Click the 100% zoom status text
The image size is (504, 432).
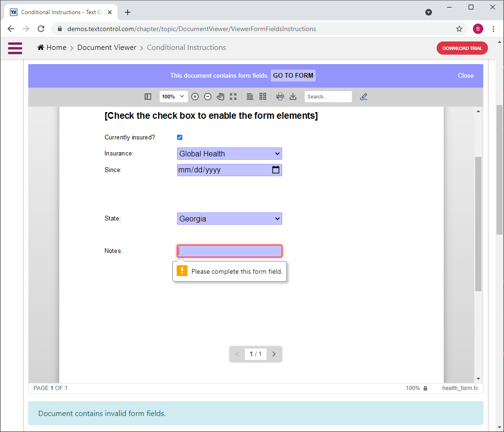pyautogui.click(x=413, y=388)
